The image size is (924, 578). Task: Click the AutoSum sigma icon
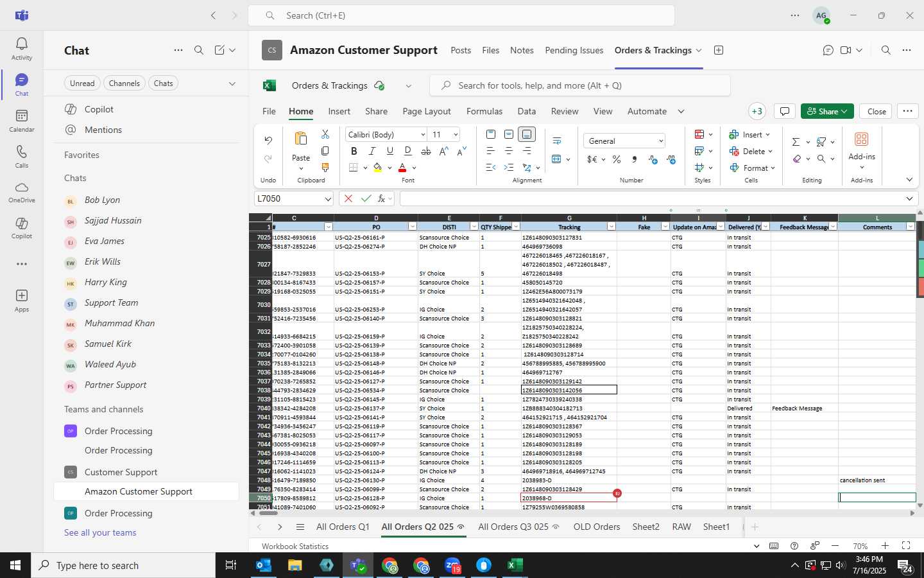(796, 142)
